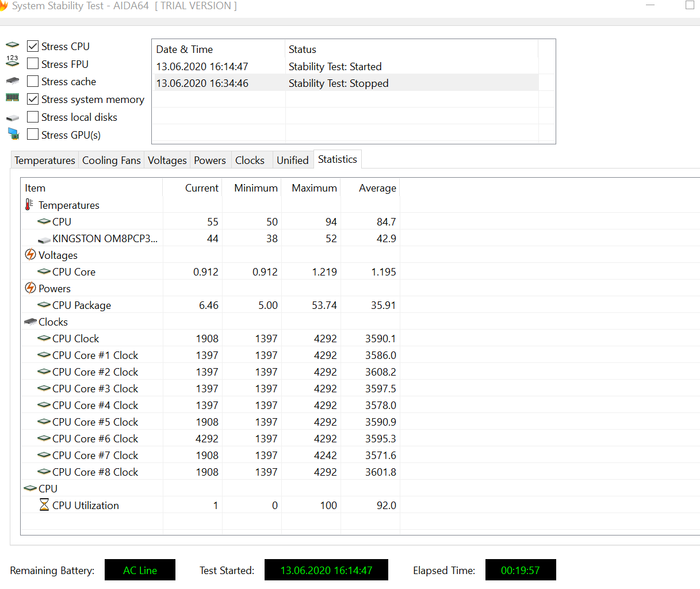Click the chip icon next to CPU Core #4 Clock

click(44, 405)
